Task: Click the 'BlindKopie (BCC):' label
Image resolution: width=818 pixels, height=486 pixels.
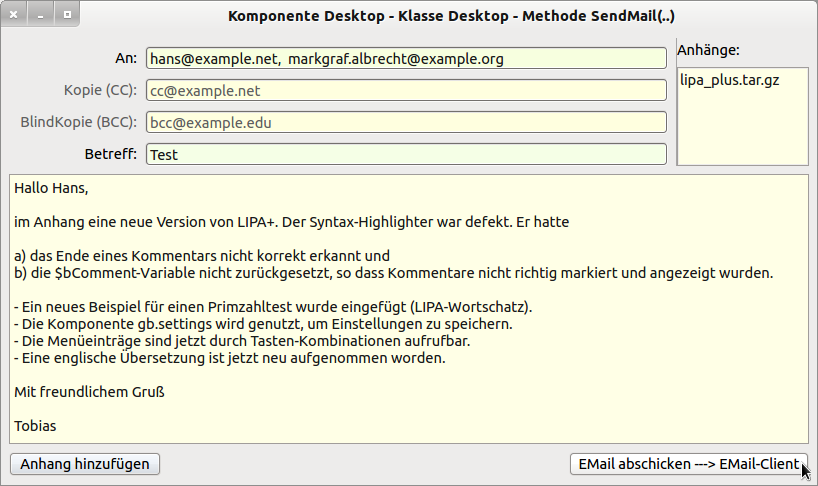Action: coord(78,123)
